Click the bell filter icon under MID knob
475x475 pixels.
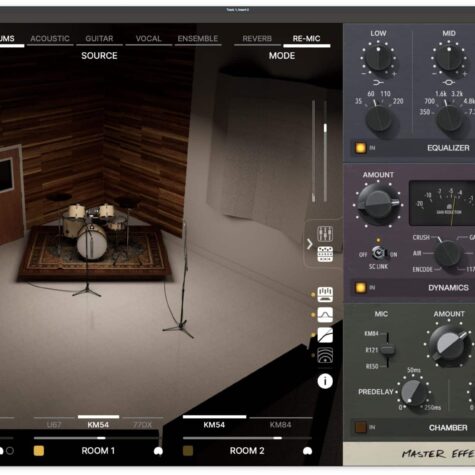(x=449, y=82)
